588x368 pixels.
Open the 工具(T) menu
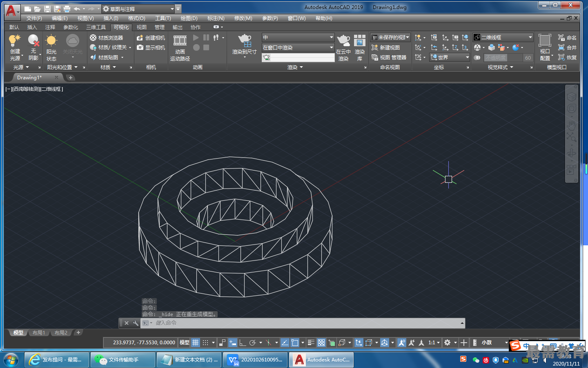pos(163,18)
